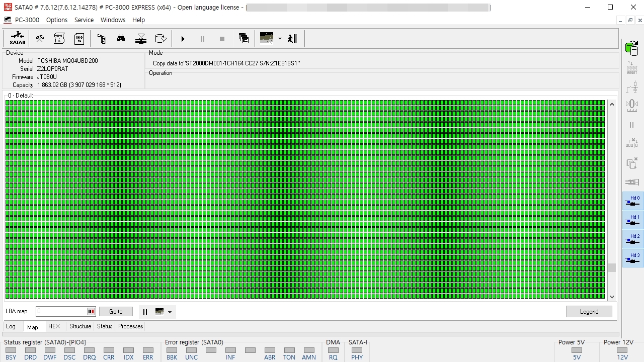
Task: Open the Service menu
Action: (84, 20)
